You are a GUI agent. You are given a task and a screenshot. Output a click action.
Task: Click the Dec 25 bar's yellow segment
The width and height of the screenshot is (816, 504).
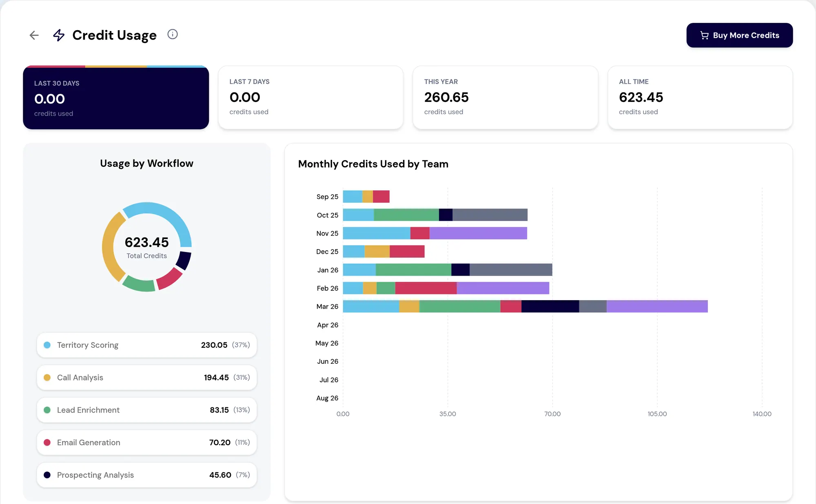tap(377, 252)
